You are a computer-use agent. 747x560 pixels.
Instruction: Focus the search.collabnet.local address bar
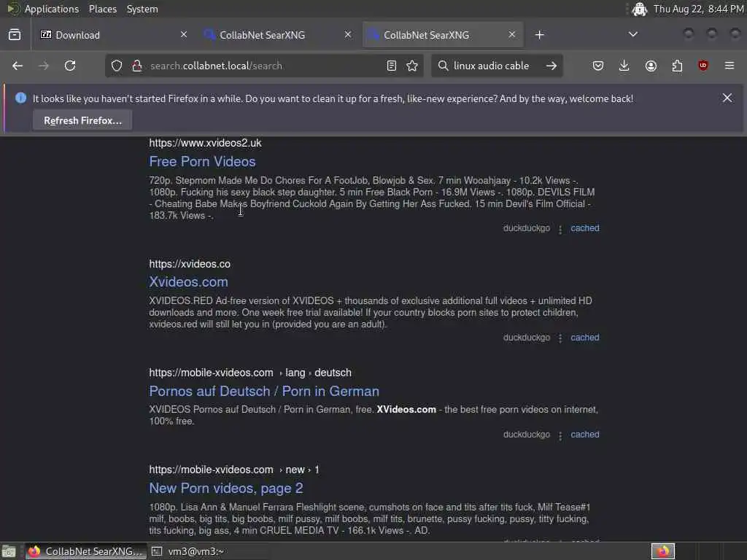[263, 66]
